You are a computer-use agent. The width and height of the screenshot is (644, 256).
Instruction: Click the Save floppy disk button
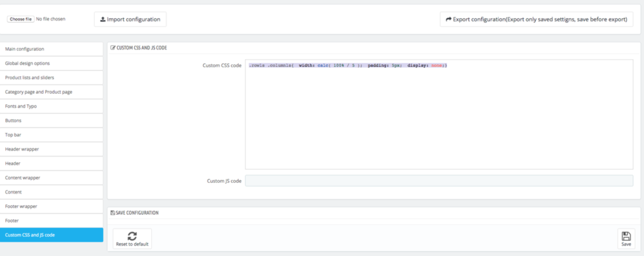coord(627,239)
